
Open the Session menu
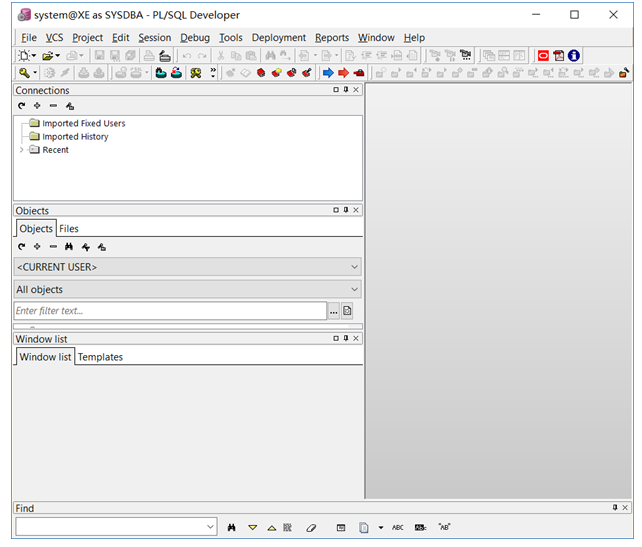(155, 38)
